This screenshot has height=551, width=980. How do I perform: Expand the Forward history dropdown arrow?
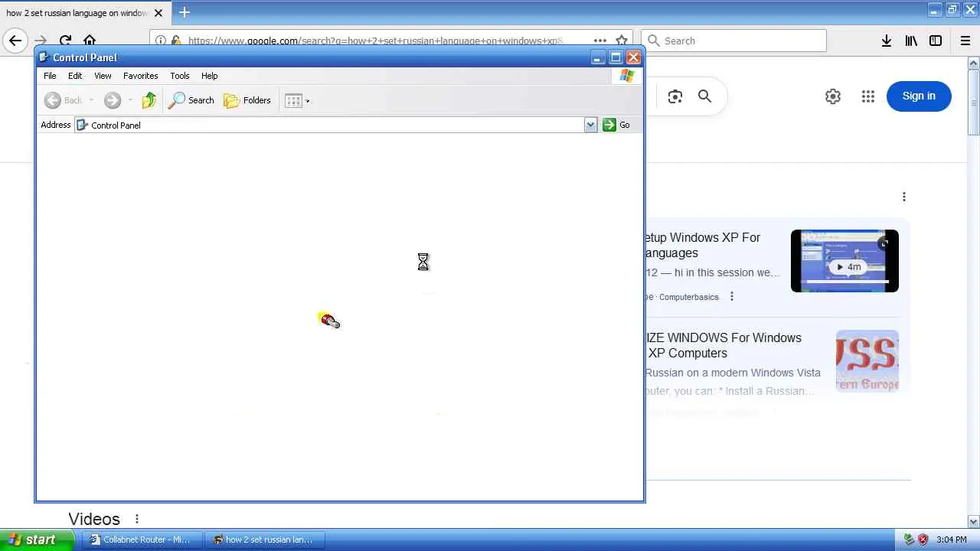click(130, 100)
